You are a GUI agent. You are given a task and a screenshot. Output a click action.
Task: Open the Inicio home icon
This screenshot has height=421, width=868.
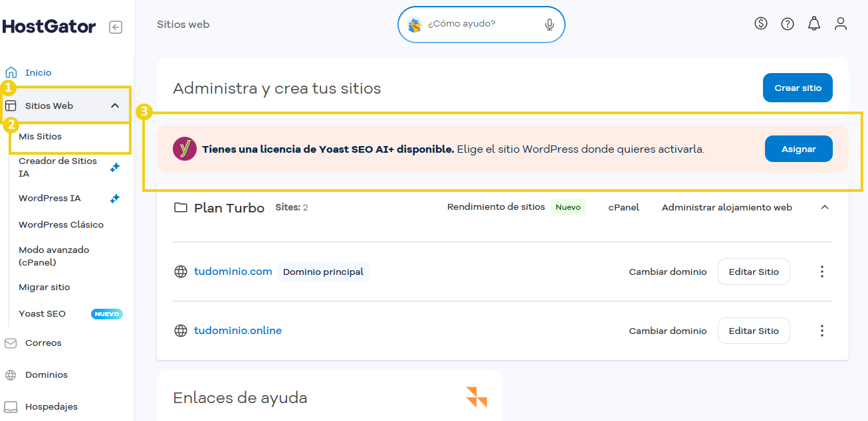coord(11,72)
